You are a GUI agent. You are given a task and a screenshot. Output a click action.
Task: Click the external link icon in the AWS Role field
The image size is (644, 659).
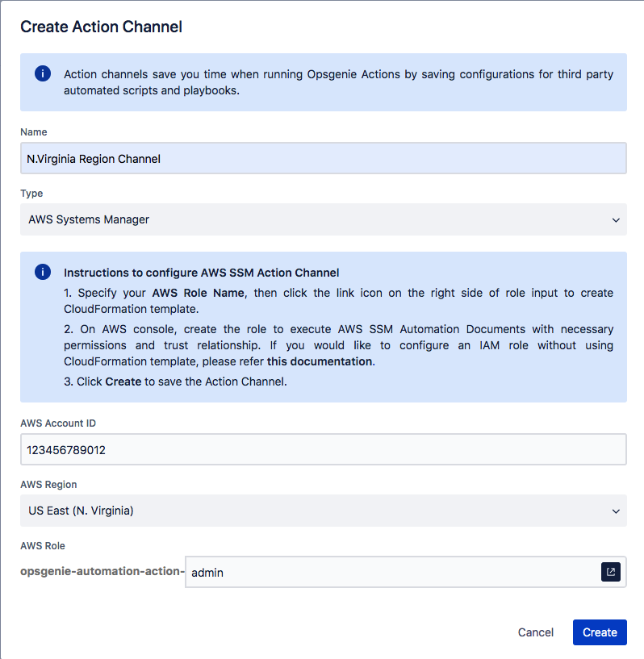coord(611,572)
